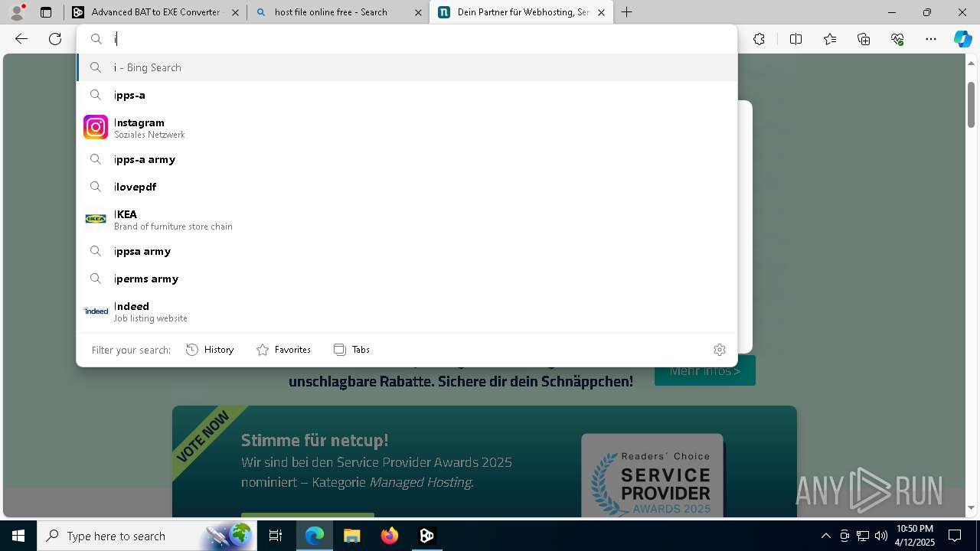Filter search by History
This screenshot has height=551, width=980.
(210, 350)
